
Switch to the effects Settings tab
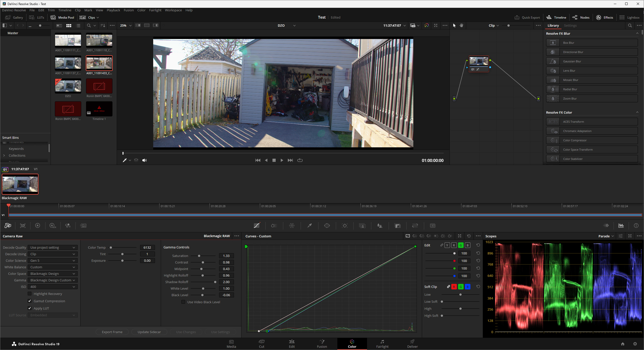(570, 25)
